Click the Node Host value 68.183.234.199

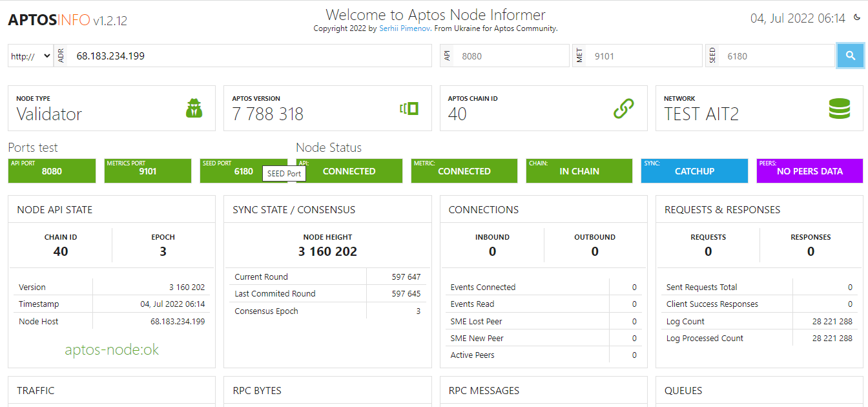point(178,321)
